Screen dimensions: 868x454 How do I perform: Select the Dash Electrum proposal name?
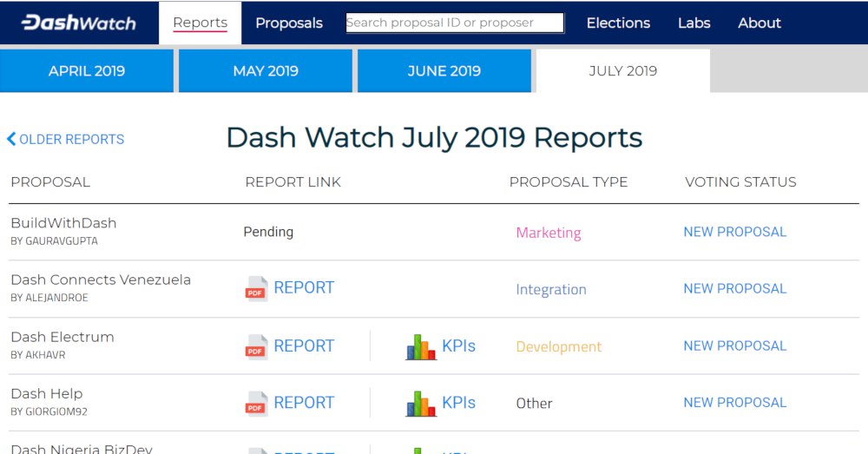(x=62, y=337)
